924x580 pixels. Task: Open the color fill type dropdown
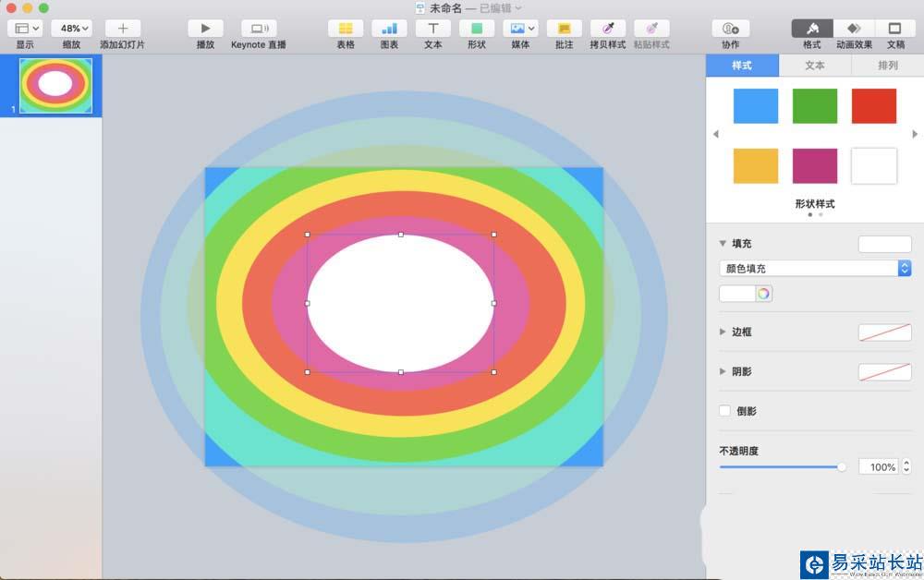[815, 269]
